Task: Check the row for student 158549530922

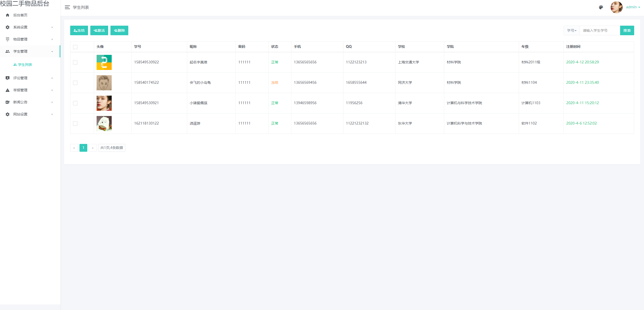Action: tap(75, 62)
